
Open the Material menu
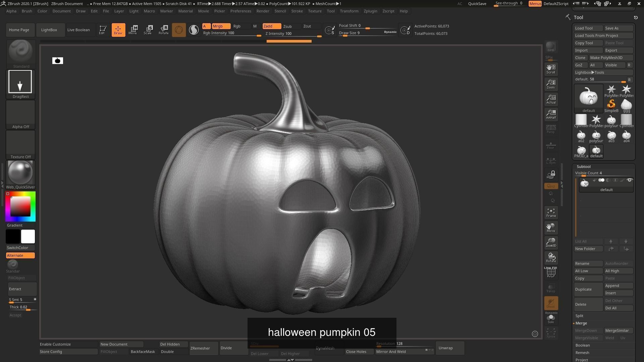tap(185, 11)
